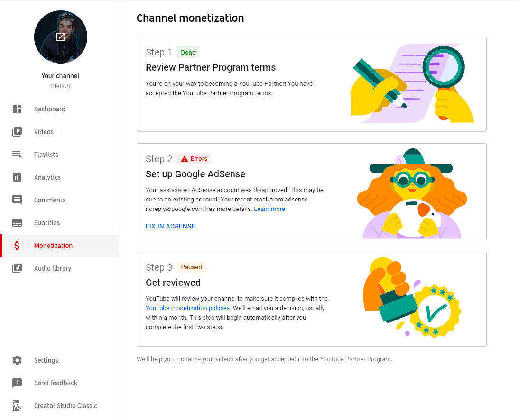Click the Monetization dollar sign icon

coord(17,246)
